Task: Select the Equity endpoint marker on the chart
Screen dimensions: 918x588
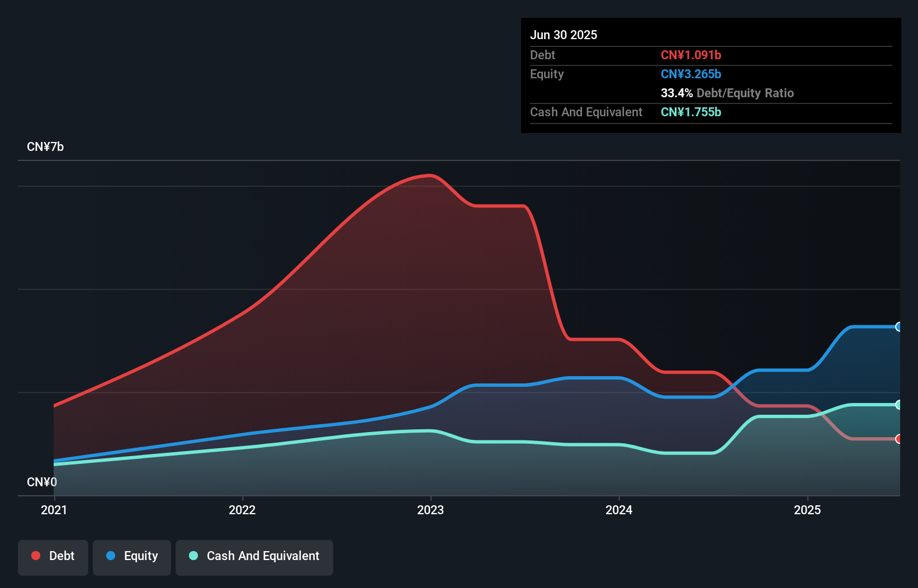Action: click(x=898, y=326)
